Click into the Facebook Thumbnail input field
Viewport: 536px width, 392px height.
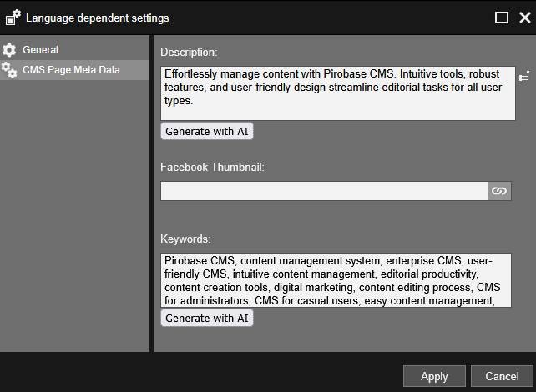click(x=323, y=191)
